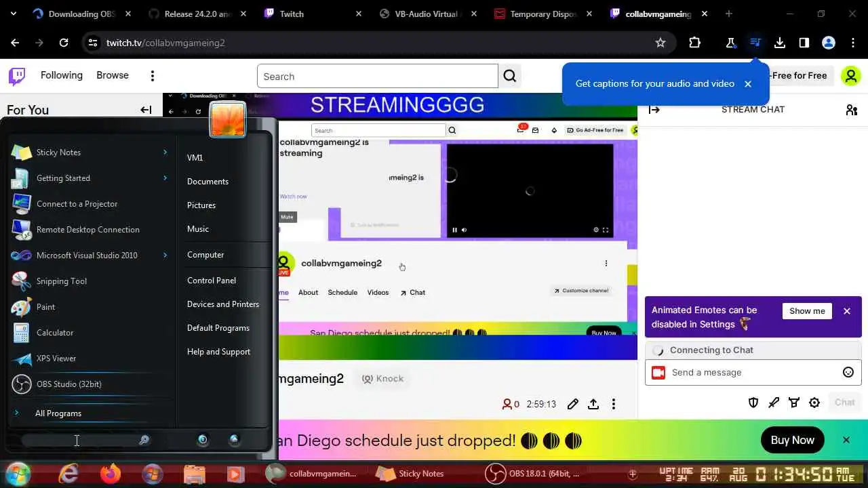Click the Knock button
The image size is (868, 488).
click(x=383, y=379)
